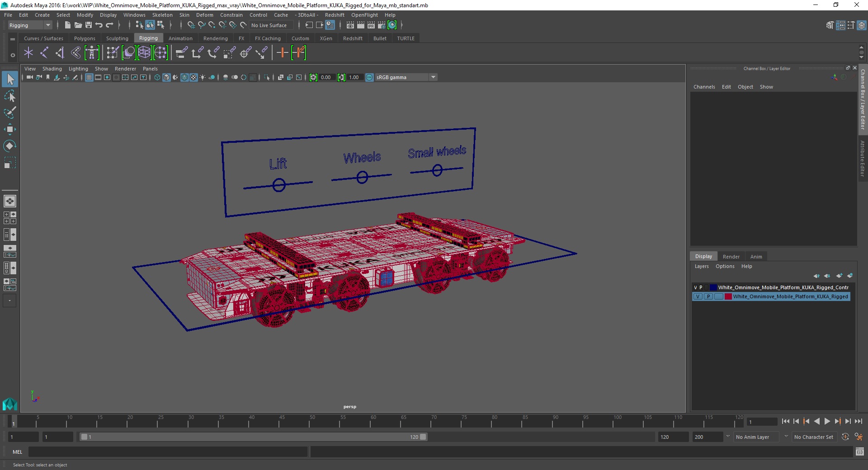
Task: Click the MEL script type label
Action: click(x=17, y=452)
